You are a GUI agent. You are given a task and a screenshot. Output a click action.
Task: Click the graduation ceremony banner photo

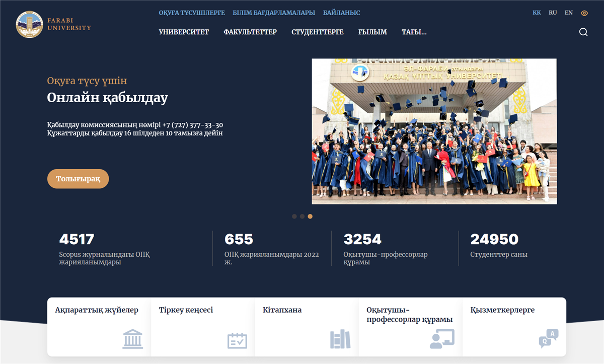click(434, 131)
